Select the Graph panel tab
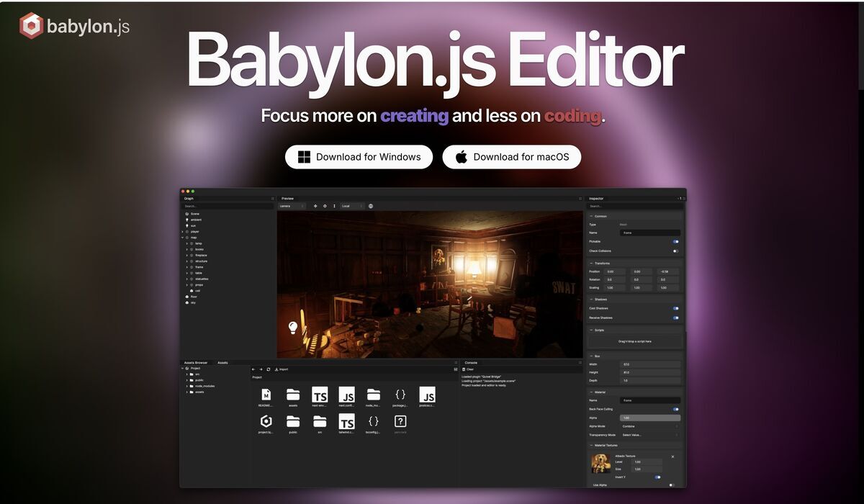Viewport: 864px width, 504px height. [189, 198]
